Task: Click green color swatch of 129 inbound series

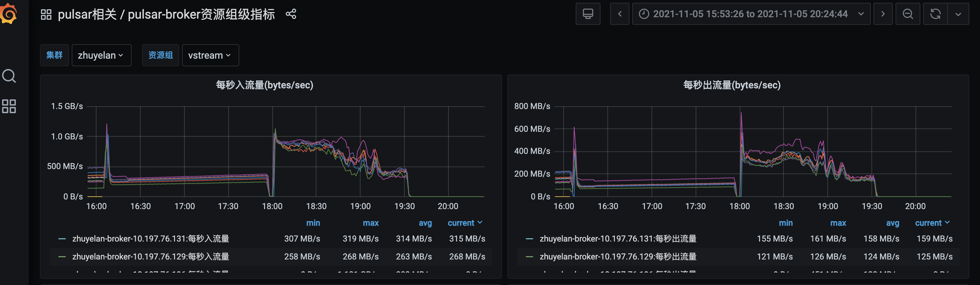Action: point(62,257)
